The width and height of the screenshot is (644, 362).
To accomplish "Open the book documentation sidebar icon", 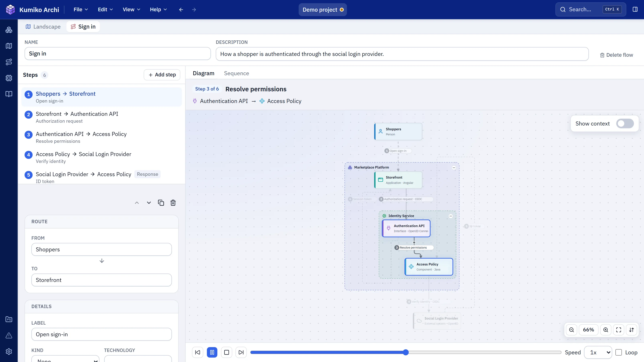I will [9, 94].
